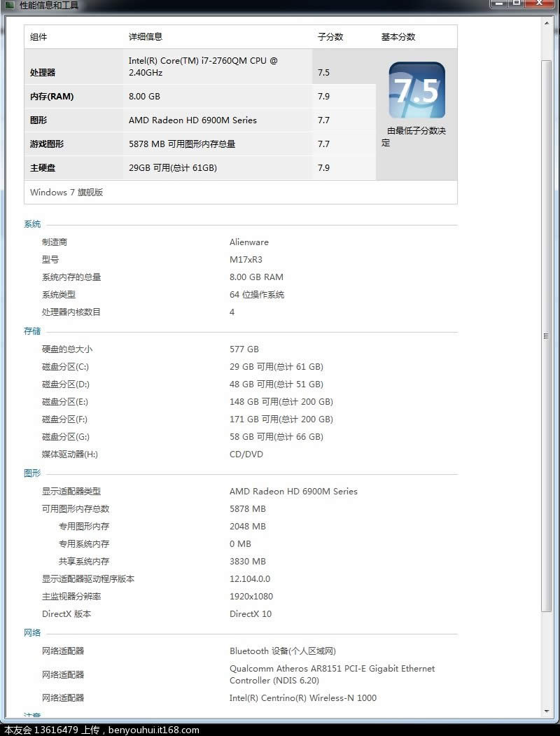Screen dimensions: 560x736
Task: Click the 网络 section heading
Action: tap(32, 633)
